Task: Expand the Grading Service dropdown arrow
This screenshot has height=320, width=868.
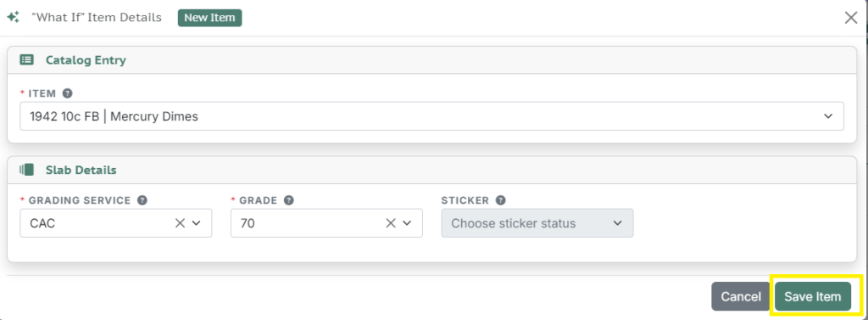Action: point(197,223)
